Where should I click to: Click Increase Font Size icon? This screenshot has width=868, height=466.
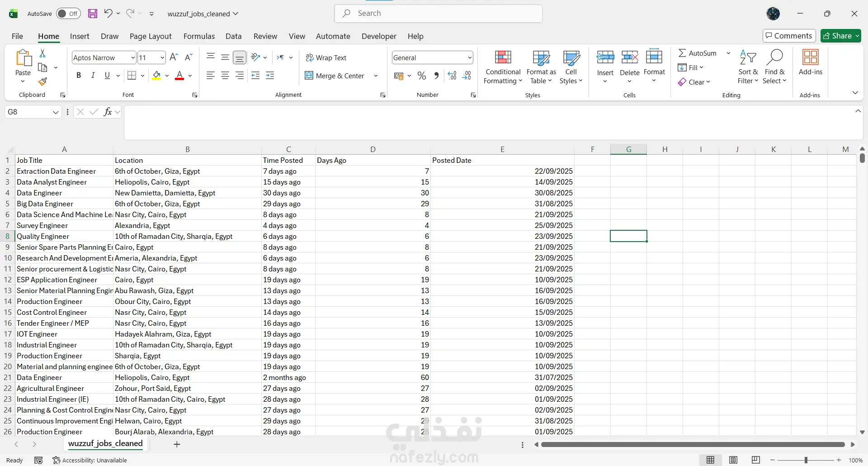point(174,57)
